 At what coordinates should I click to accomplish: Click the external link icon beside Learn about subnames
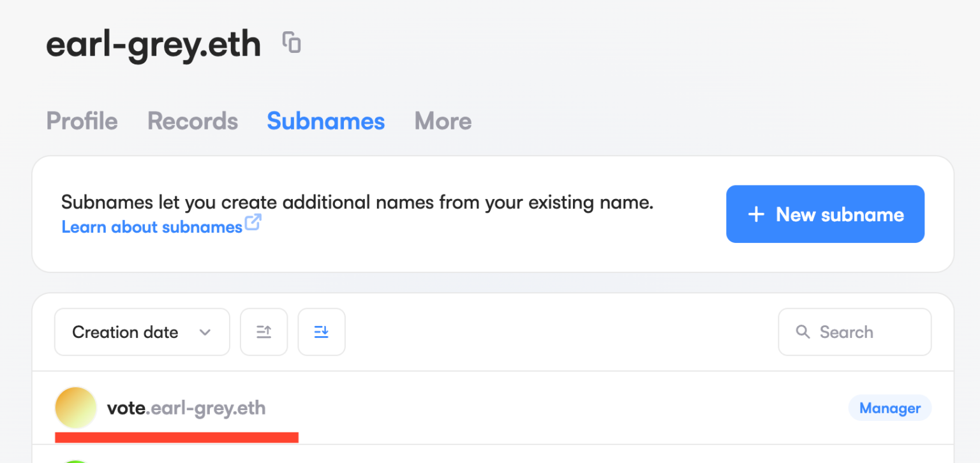coord(253,223)
